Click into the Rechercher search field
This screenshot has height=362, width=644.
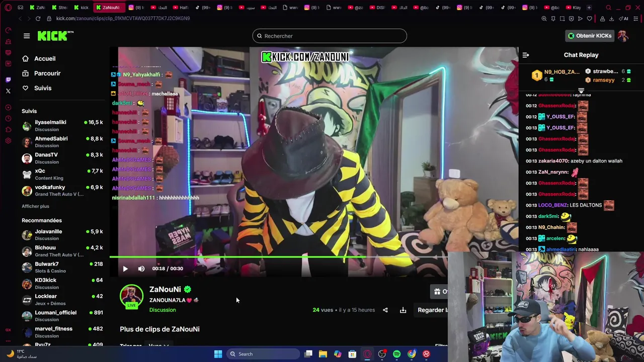click(x=330, y=36)
